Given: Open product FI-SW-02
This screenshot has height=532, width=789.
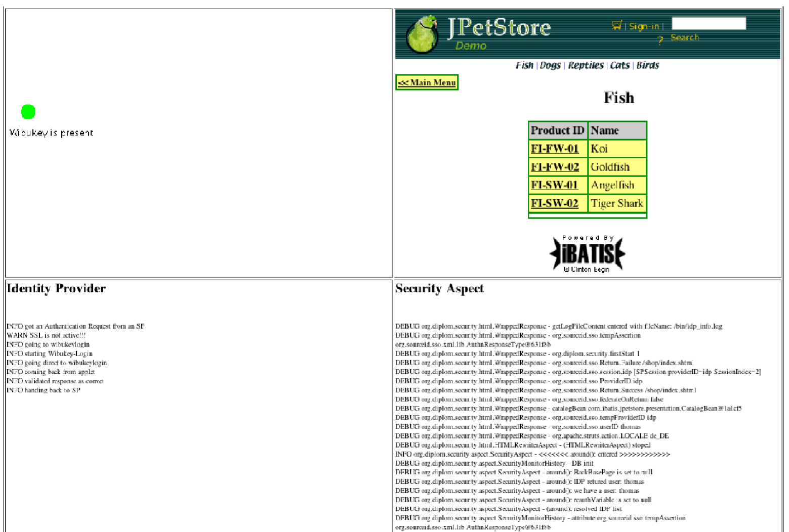Looking at the screenshot, I should [x=555, y=203].
